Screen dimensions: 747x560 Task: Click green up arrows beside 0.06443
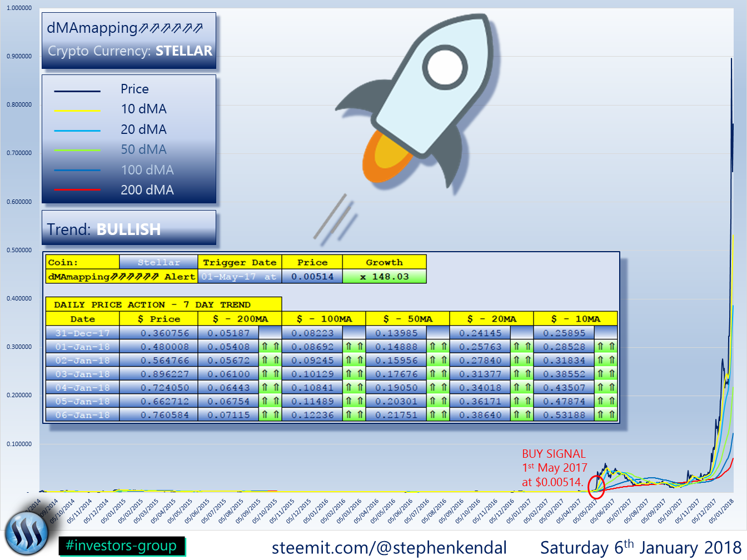tap(270, 387)
